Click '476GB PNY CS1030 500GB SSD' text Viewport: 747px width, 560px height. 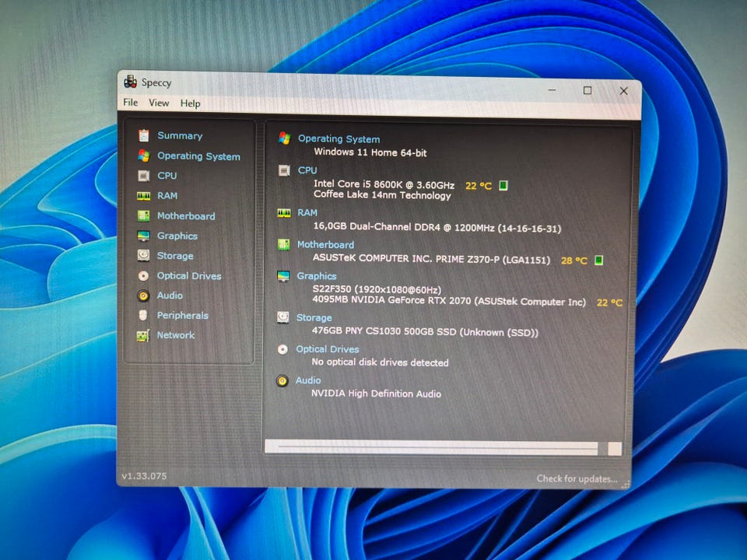click(x=384, y=331)
